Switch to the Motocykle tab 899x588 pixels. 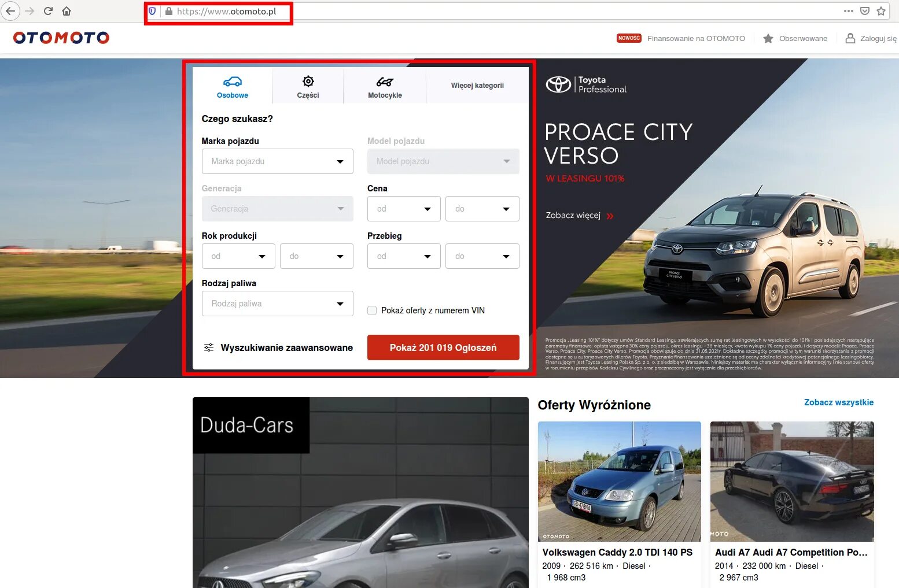385,86
